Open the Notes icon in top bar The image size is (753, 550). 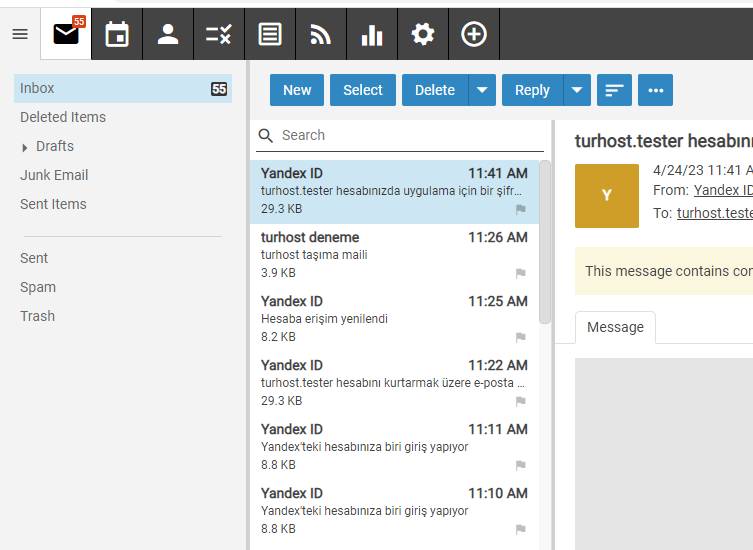(x=270, y=35)
